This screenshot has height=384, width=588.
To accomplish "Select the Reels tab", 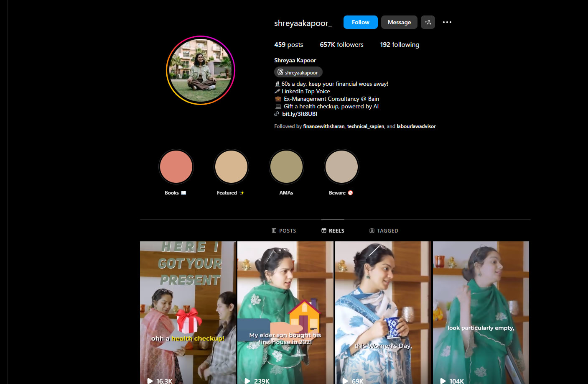I will [333, 230].
